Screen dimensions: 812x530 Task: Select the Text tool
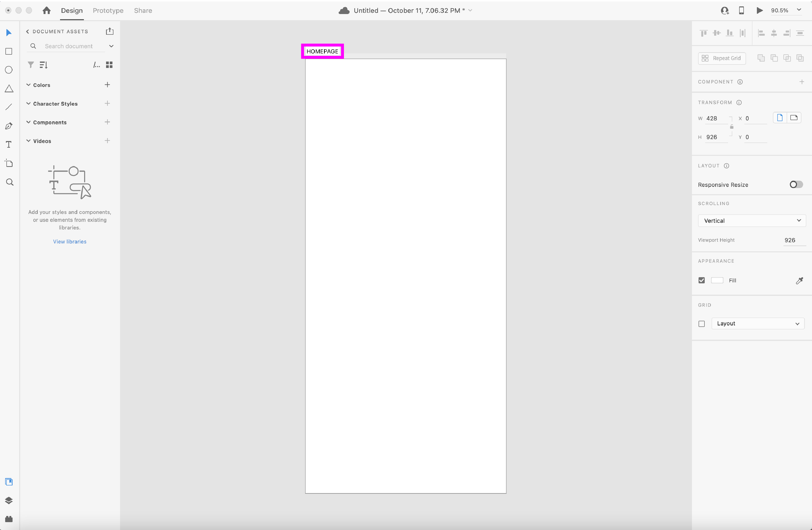(x=9, y=144)
